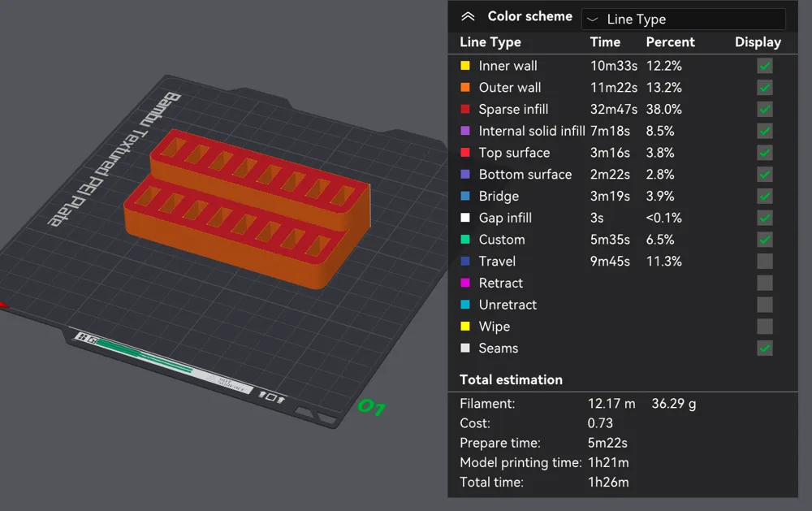The width and height of the screenshot is (812, 511).
Task: Collapse the Color scheme panel chevron
Action: (468, 16)
